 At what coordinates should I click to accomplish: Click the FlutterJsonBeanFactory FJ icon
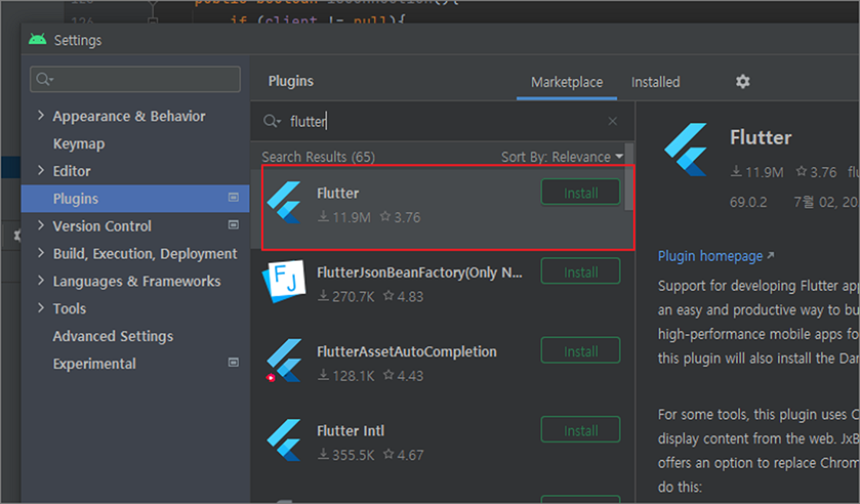tap(284, 282)
